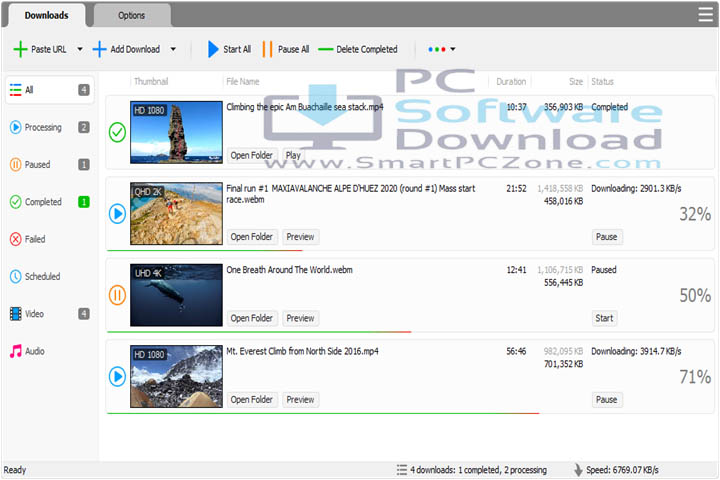Play the Am Buachaille sea stack video
Screen dimensions: 720x480
click(293, 155)
